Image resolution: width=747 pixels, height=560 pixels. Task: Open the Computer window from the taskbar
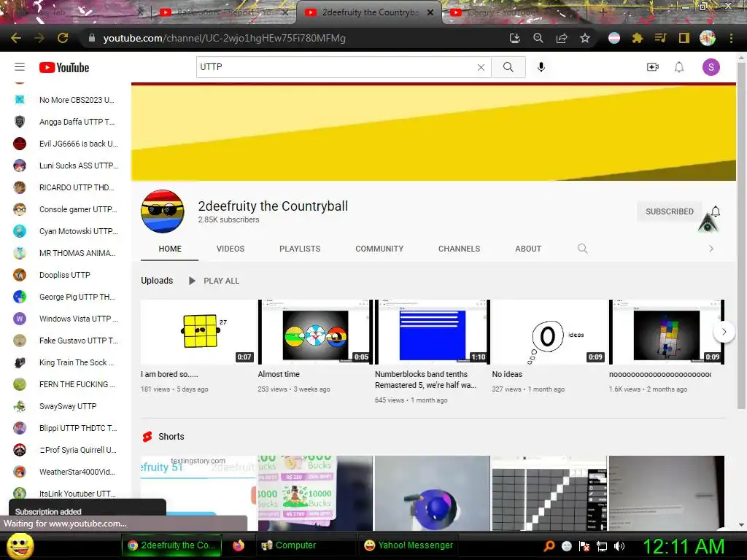coord(306,545)
